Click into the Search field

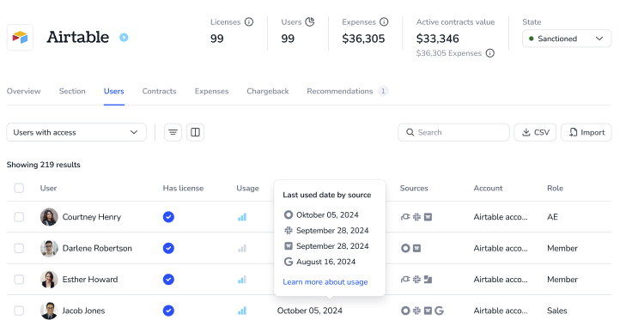(x=453, y=132)
